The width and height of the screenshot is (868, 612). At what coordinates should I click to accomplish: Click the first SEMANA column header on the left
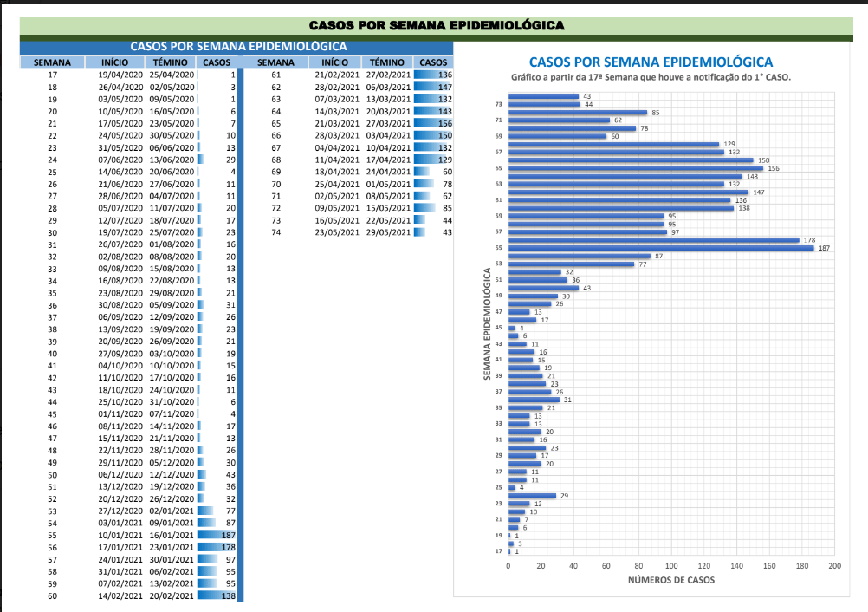coord(52,62)
